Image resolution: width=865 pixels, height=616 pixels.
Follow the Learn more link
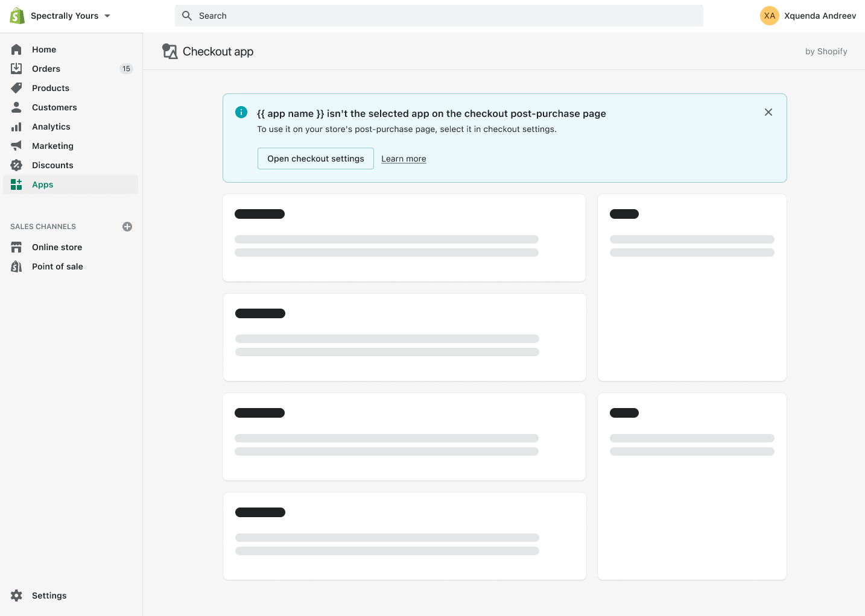[x=404, y=159]
